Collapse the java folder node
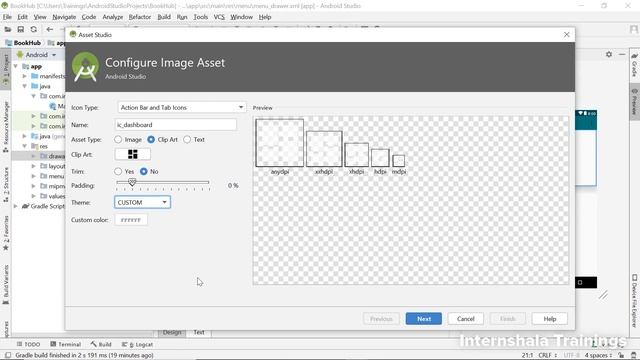This screenshot has height=360, width=640. click(24, 86)
